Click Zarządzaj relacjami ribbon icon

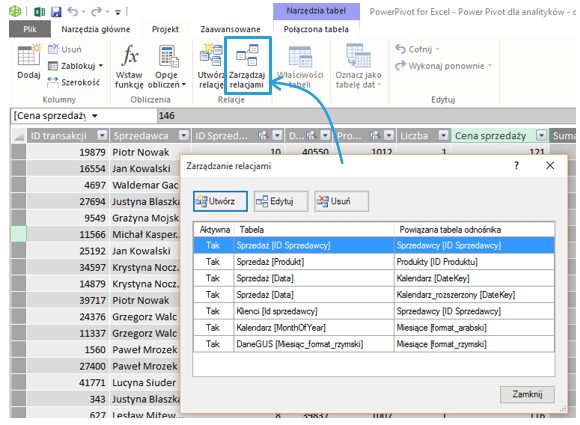tap(247, 66)
